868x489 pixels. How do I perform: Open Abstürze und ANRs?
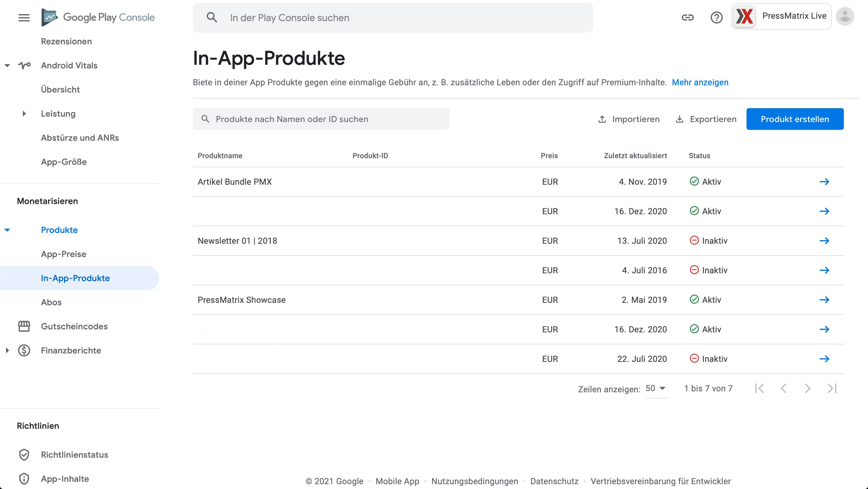(x=80, y=138)
